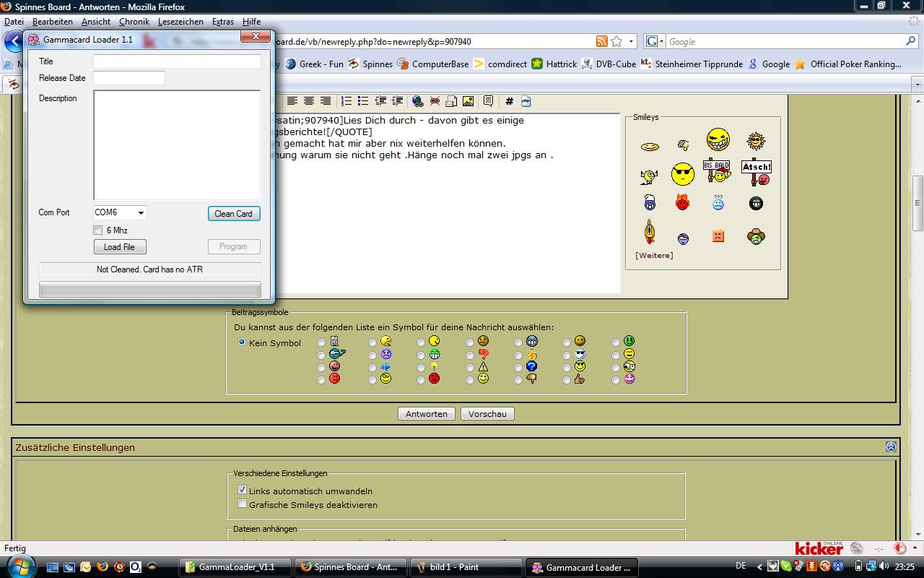Click the wrap quote tags icon
Screen dimensions: 924x578
pos(488,101)
